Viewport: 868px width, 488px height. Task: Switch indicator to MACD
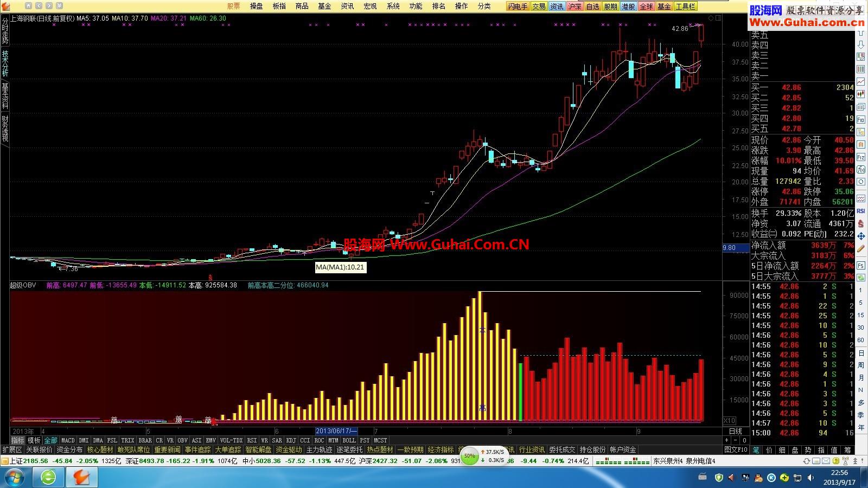[x=68, y=440]
